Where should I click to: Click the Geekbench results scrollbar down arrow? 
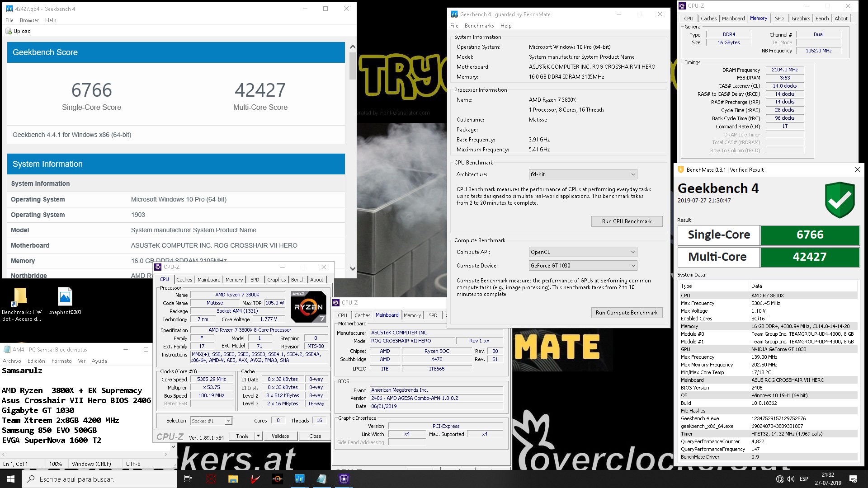pos(353,268)
